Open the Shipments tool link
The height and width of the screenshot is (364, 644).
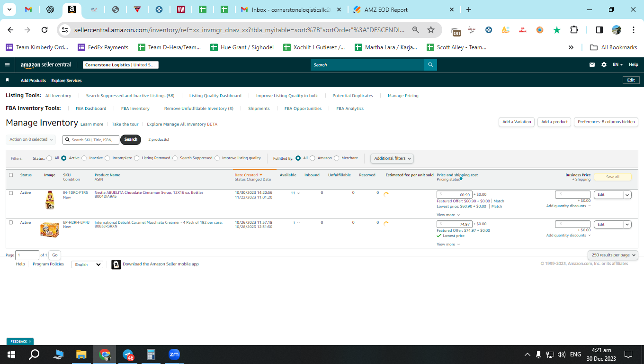(259, 109)
